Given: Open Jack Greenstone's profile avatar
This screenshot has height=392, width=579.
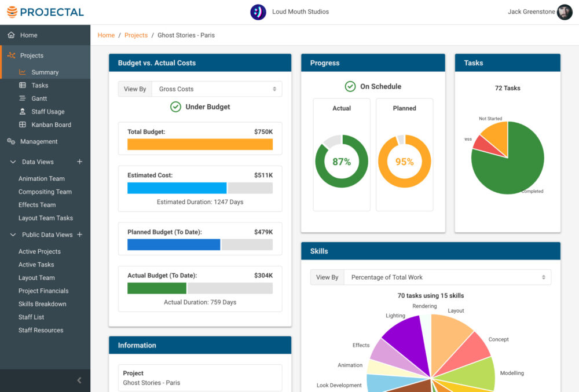Looking at the screenshot, I should pos(565,12).
